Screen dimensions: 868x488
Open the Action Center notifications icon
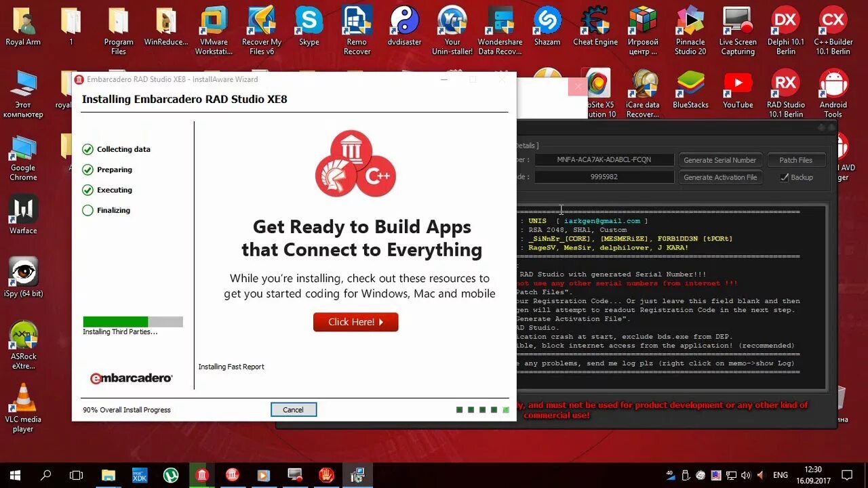pos(847,475)
